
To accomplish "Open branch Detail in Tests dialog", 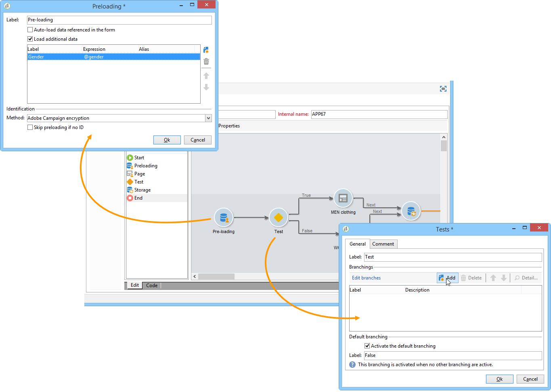I will (526, 278).
